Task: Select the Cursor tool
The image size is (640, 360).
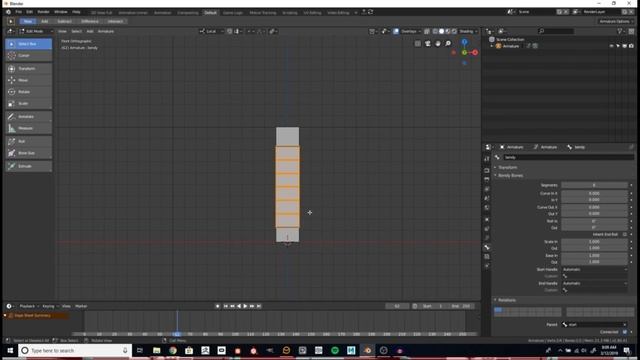Action: click(29, 56)
